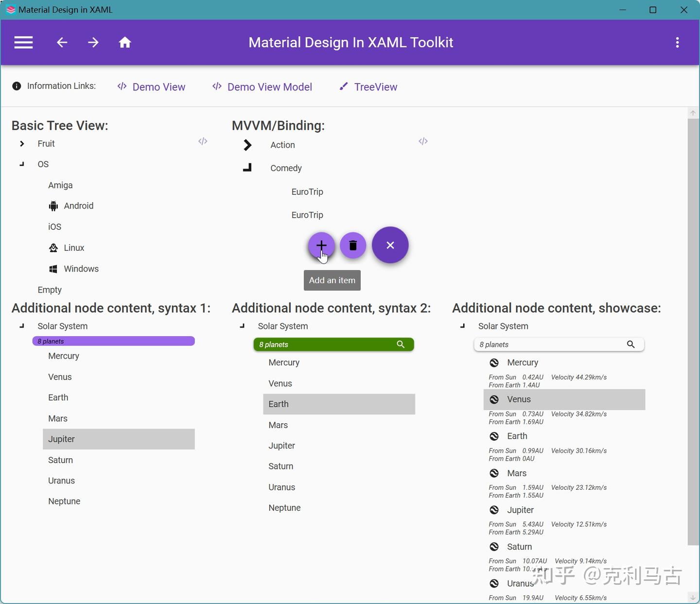Click the circular X cancel button
The image size is (700, 604).
[x=390, y=245]
